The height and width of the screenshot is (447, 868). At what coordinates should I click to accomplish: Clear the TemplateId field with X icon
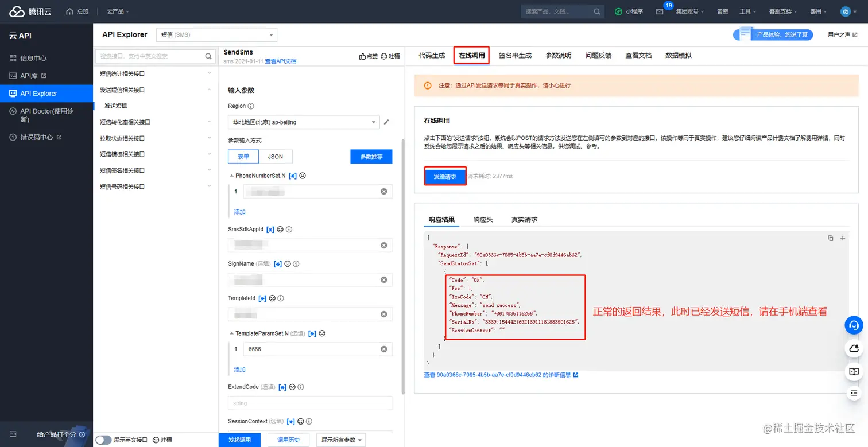pyautogui.click(x=384, y=314)
